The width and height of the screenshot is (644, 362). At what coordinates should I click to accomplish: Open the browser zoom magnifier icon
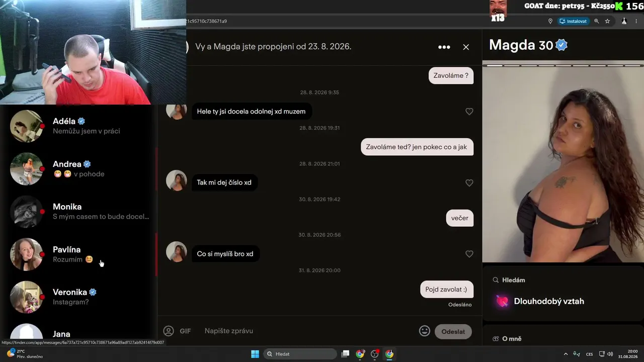tap(597, 21)
